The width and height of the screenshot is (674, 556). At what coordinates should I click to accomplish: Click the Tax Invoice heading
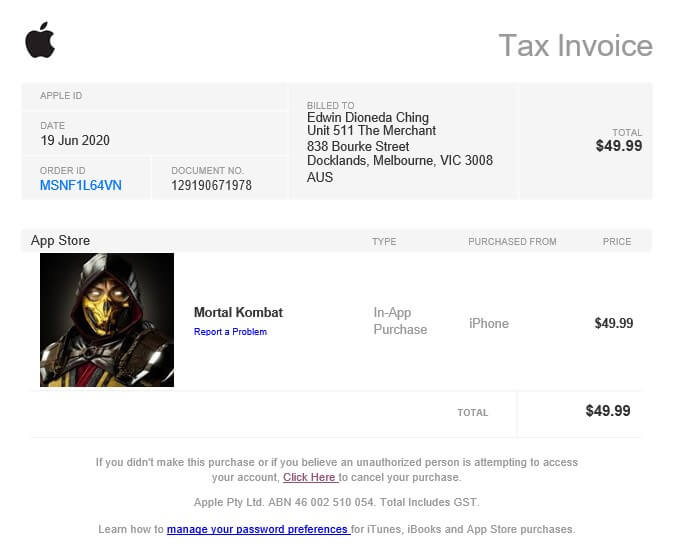[576, 45]
